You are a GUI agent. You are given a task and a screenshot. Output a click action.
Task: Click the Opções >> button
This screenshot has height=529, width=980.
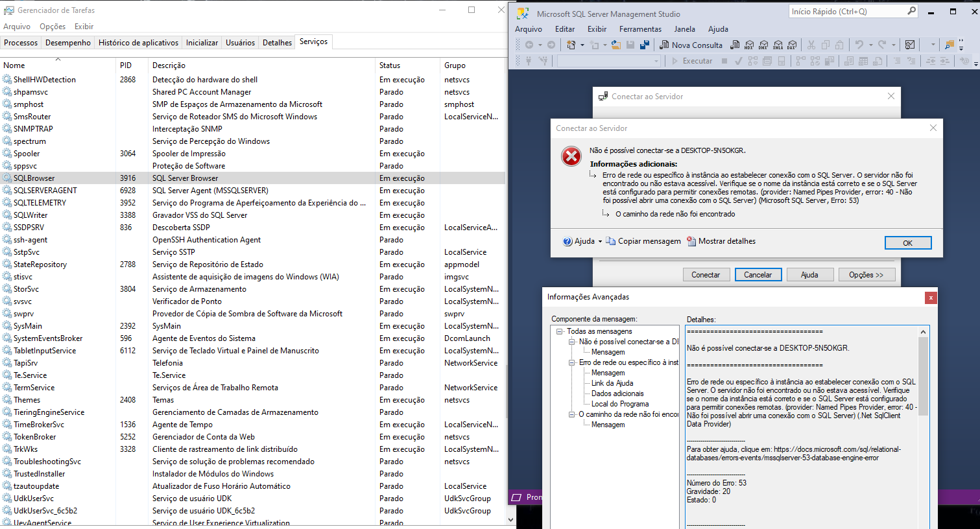click(x=866, y=275)
